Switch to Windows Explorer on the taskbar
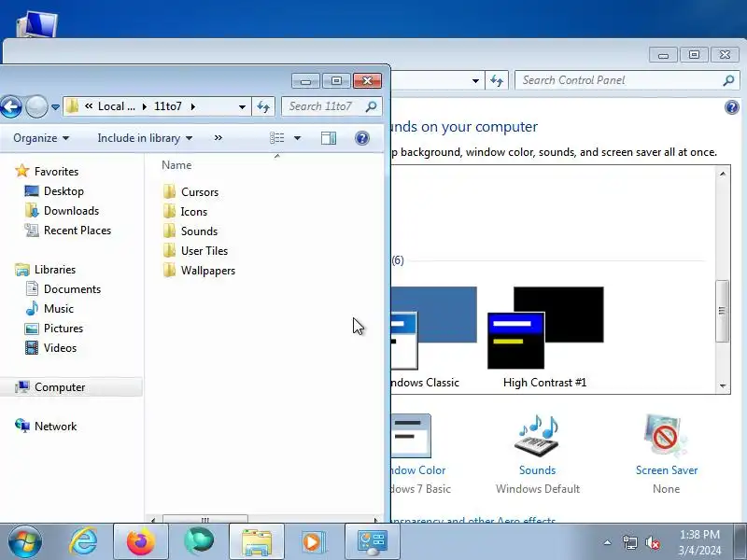Screen dimensions: 747x560 (x=256, y=542)
